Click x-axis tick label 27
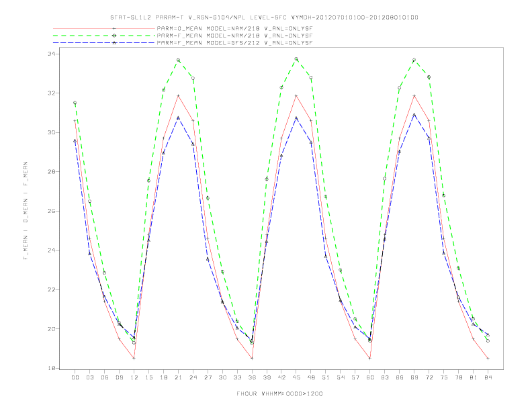532x411 pixels. 208,377
